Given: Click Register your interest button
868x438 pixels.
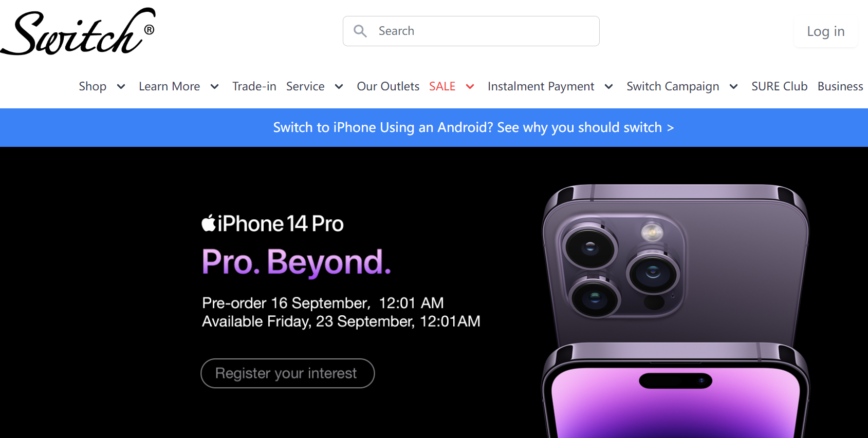Looking at the screenshot, I should coord(287,373).
